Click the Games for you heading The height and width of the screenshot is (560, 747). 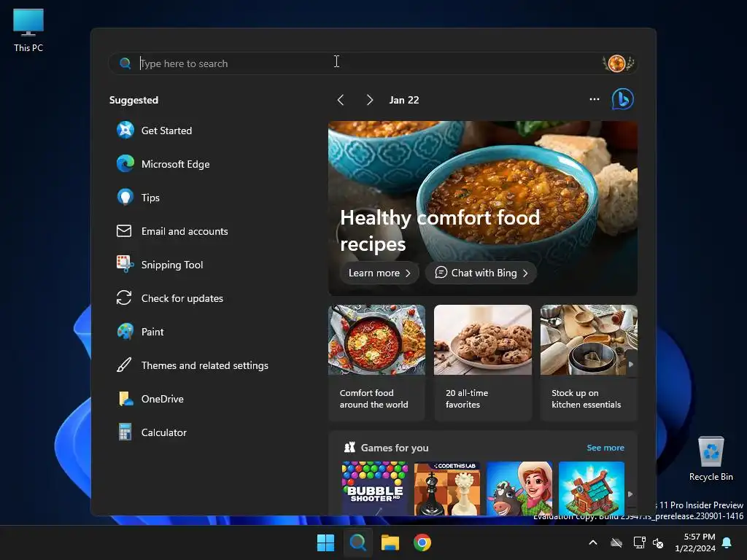(395, 448)
